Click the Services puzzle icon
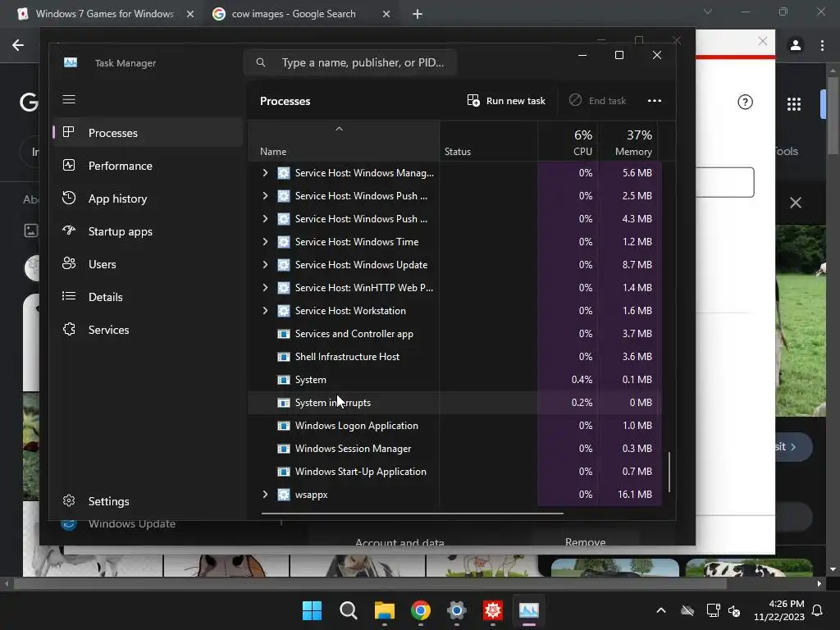Viewport: 840px width, 630px height. [69, 329]
